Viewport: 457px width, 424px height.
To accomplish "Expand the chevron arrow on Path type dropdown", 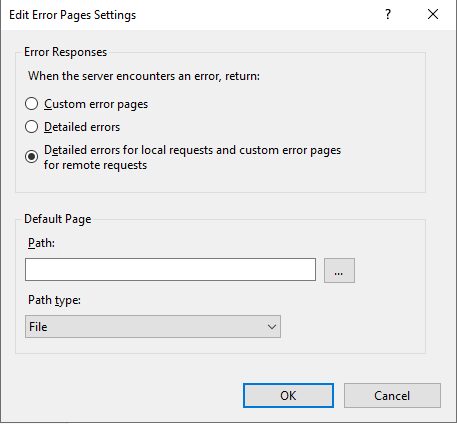I will [272, 327].
